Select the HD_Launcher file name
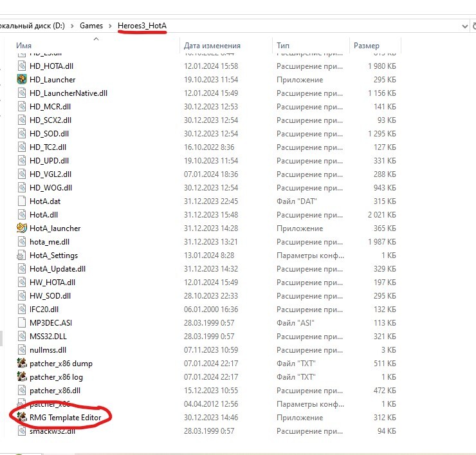 53,80
